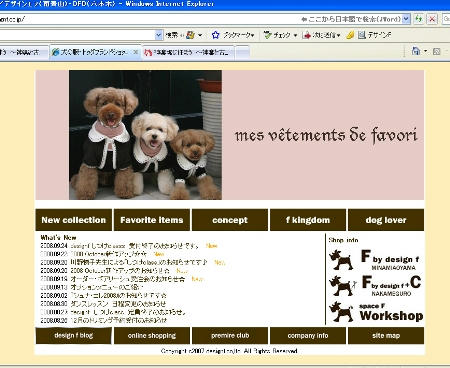
Task: Expand the Home icon dropdown arrow
Action: point(425,52)
